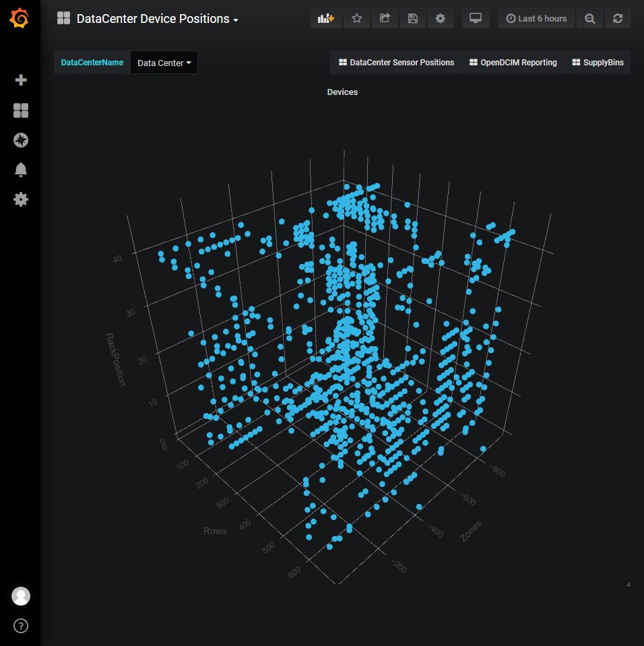Click the Grafana logo home icon
This screenshot has width=644, height=646.
tap(20, 19)
